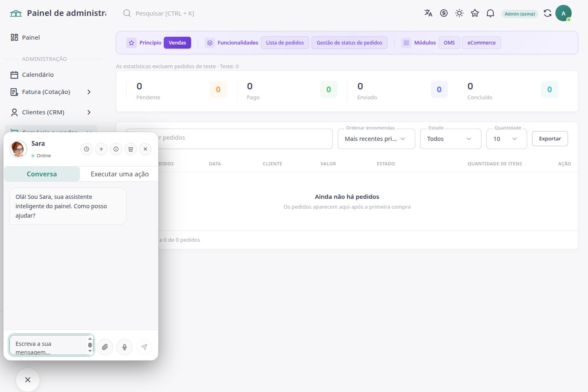Click the message box scrollbar
588x392 pixels.
coord(90,345)
